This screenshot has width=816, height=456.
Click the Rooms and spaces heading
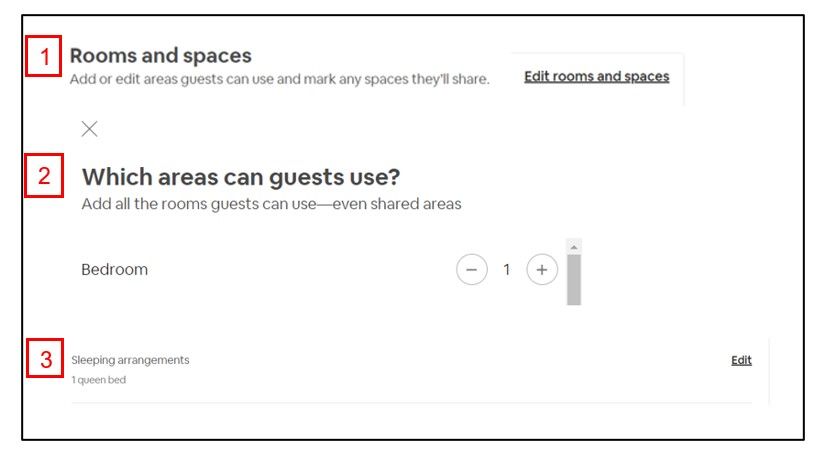click(x=160, y=56)
